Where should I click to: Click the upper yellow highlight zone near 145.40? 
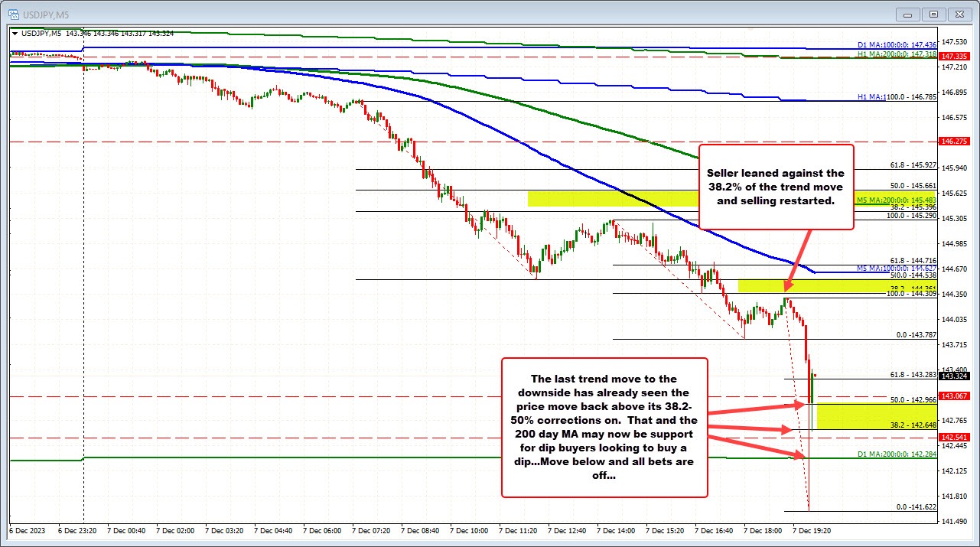(612, 199)
